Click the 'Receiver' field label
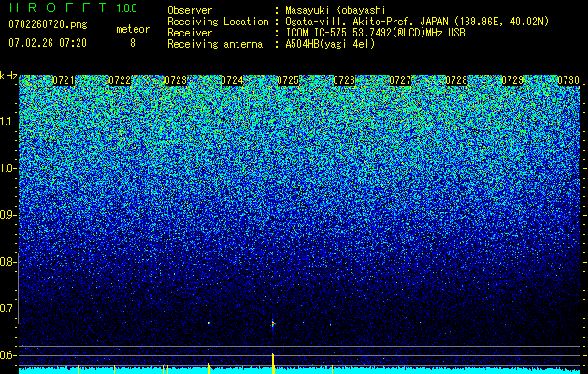 pyautogui.click(x=190, y=33)
